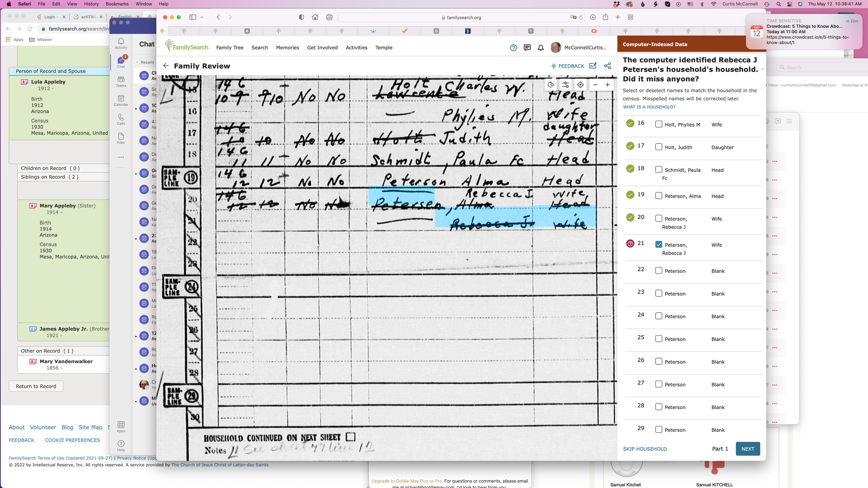Switch to Family Tree navigation tab

pos(230,48)
